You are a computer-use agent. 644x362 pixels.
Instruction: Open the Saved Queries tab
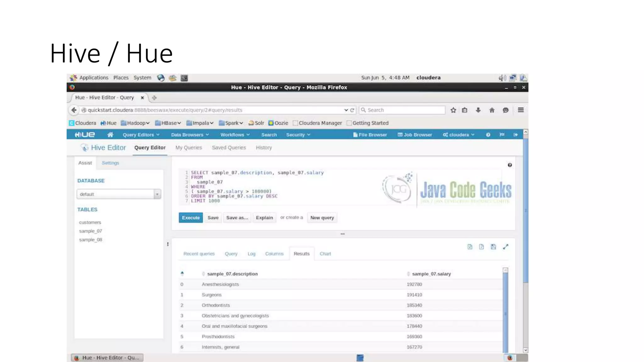pos(229,147)
